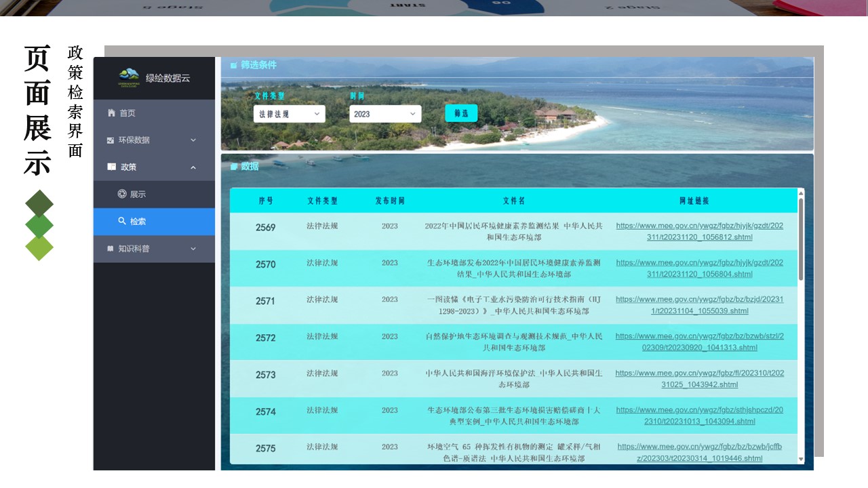
Task: Click the icon next to 数据 header
Action: [x=234, y=166]
